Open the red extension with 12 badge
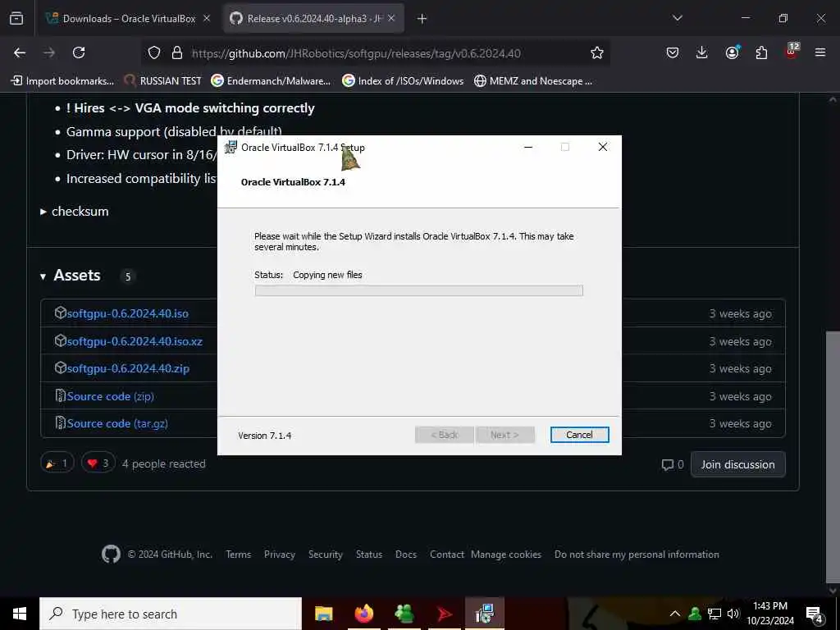Image resolution: width=840 pixels, height=630 pixels. point(792,52)
